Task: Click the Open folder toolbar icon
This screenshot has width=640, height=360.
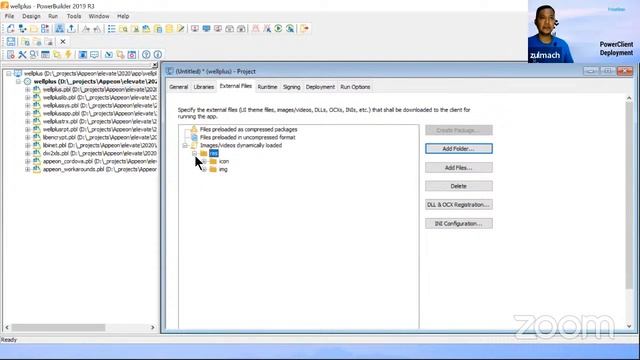Action: click(34, 29)
